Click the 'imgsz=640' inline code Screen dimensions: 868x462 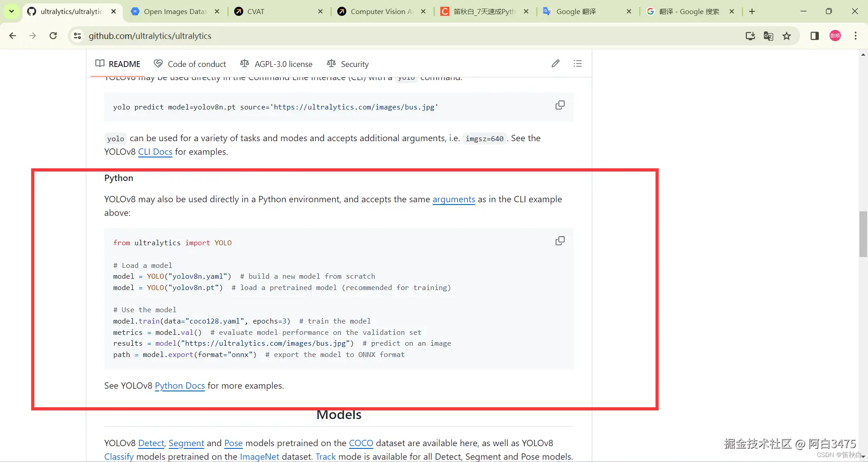pos(484,139)
